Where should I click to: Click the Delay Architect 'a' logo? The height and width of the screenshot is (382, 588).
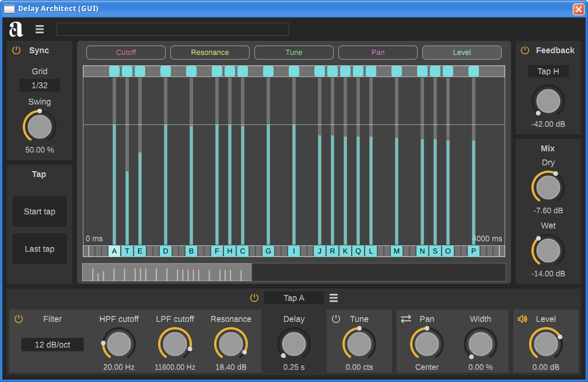point(16,29)
